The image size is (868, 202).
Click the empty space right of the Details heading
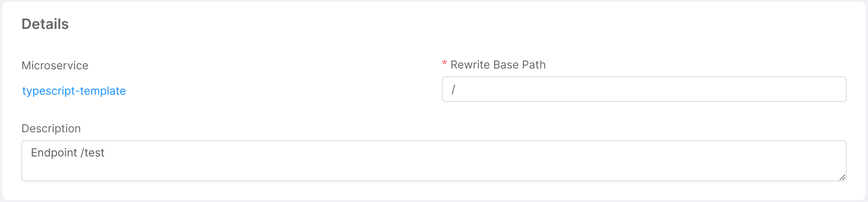435,24
